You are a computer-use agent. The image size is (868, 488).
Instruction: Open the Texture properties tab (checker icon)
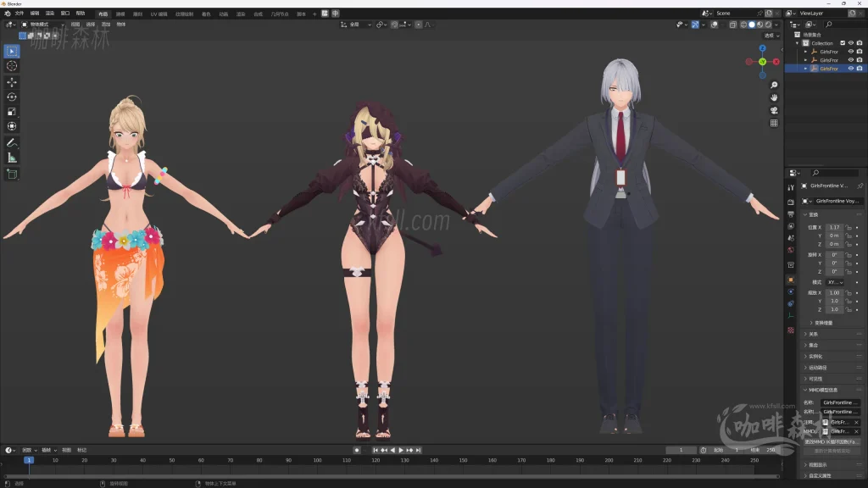pos(791,330)
